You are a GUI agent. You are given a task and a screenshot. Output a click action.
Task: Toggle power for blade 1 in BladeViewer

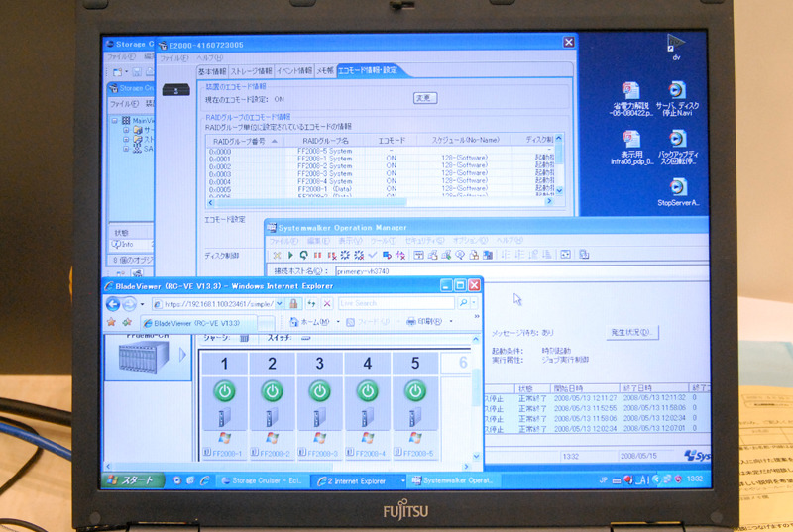tap(225, 391)
